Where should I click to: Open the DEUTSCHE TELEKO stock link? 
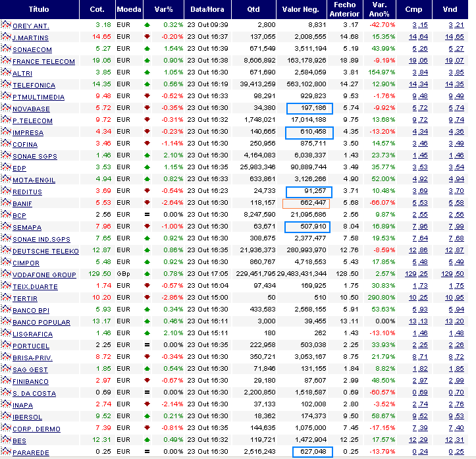pyautogui.click(x=45, y=252)
